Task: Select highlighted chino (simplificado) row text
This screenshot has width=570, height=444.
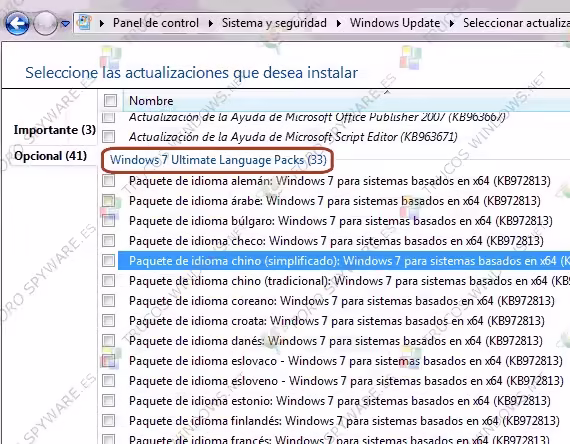Action: (349, 261)
